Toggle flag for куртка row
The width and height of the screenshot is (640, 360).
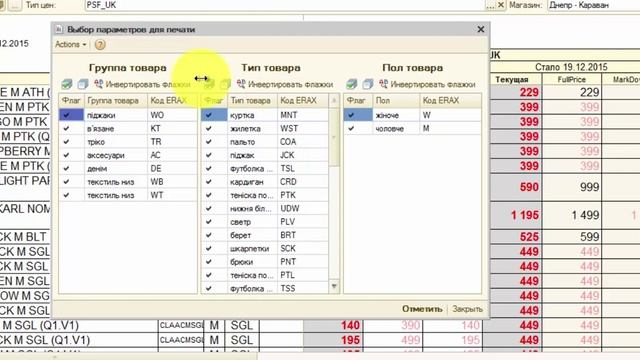209,115
